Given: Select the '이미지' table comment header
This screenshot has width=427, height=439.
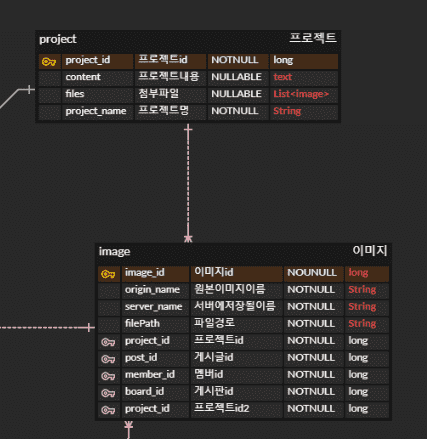Looking at the screenshot, I should (370, 250).
